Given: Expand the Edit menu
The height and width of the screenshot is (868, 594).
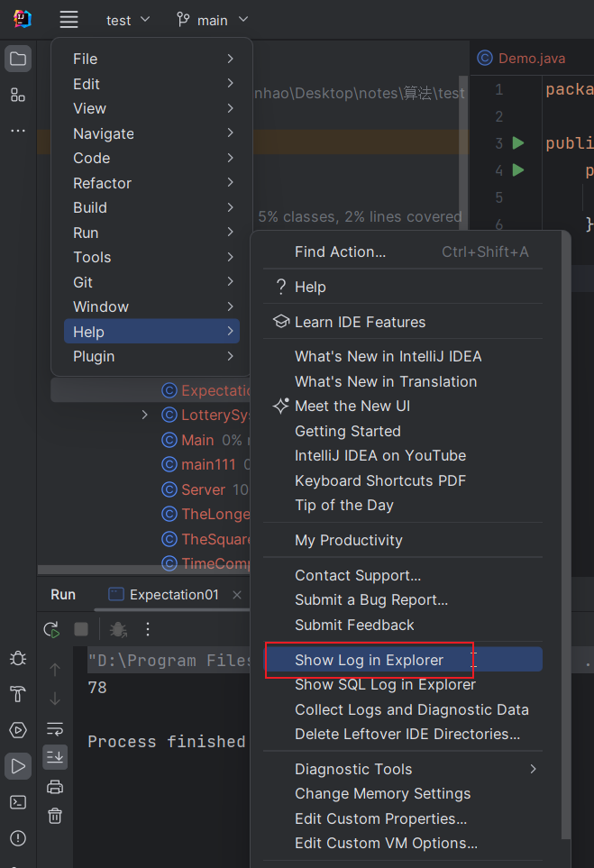Looking at the screenshot, I should coord(151,84).
